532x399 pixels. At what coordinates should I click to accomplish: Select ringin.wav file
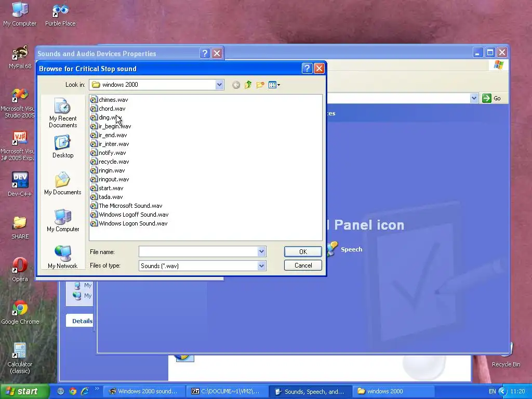(x=108, y=170)
